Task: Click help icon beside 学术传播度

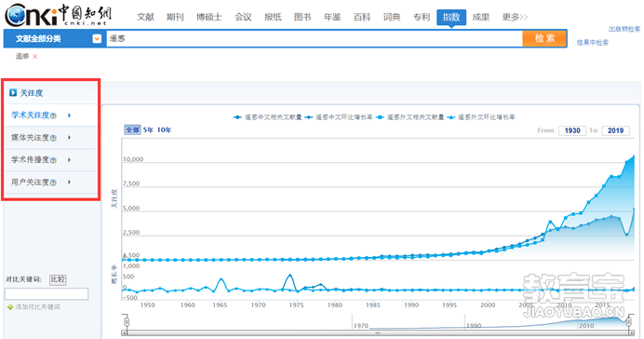Action: [x=53, y=160]
